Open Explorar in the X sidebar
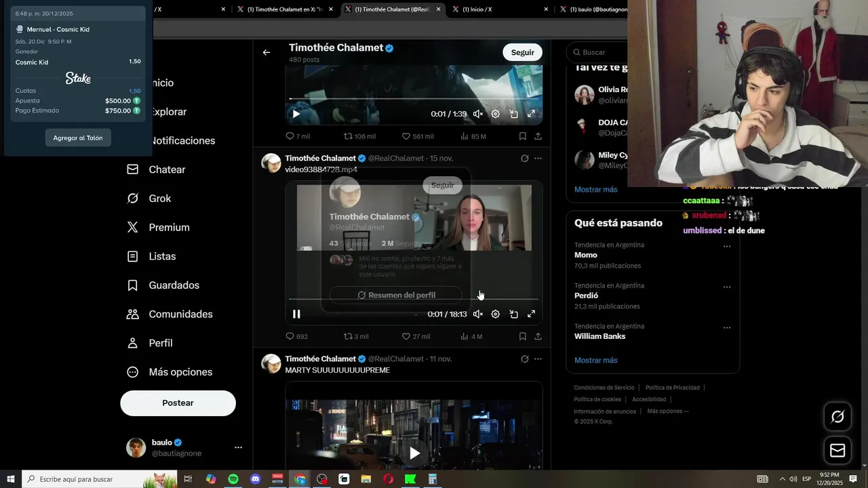The height and width of the screenshot is (488, 868). (167, 112)
